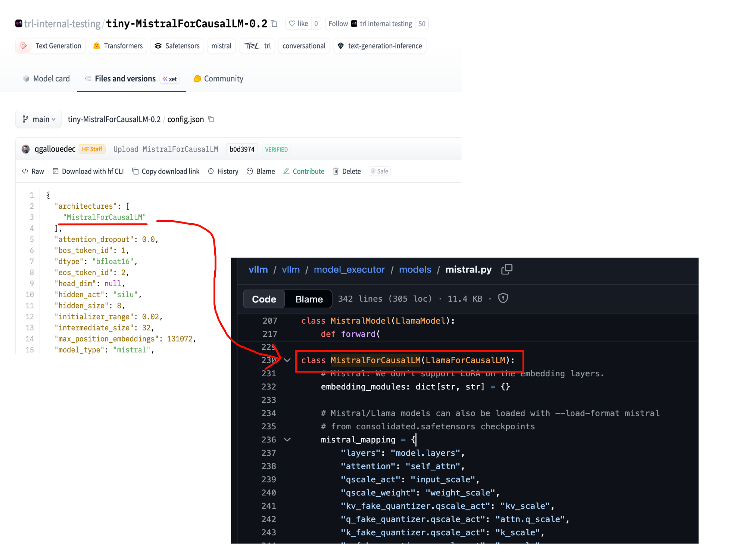Open the Text Generation tag
This screenshot has height=560, width=733.
[x=51, y=46]
